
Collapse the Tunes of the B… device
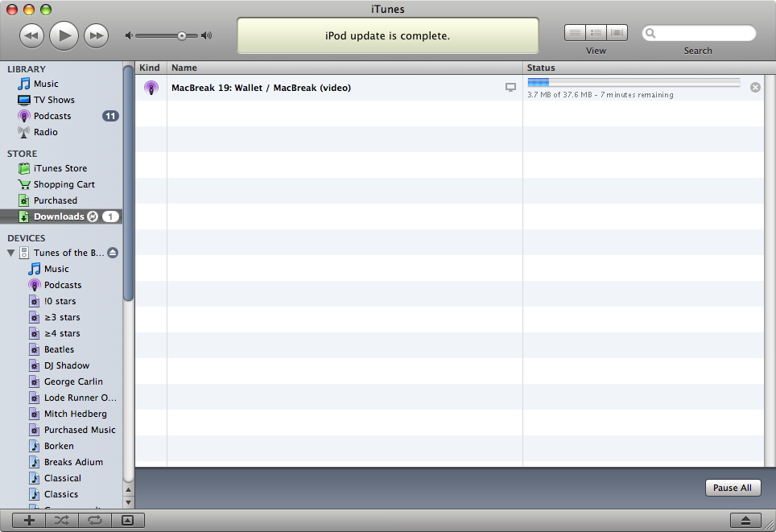[x=10, y=253]
